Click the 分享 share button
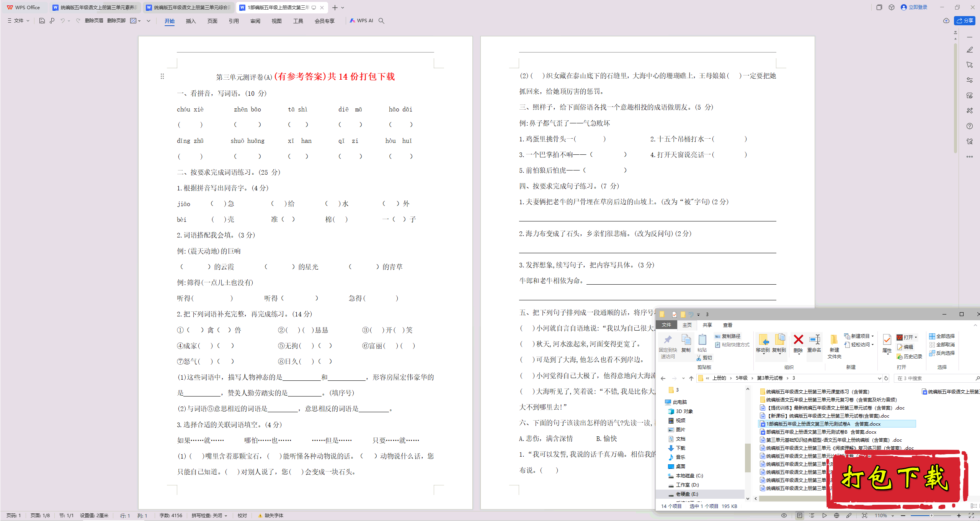The width and height of the screenshot is (980, 521). click(x=965, y=21)
